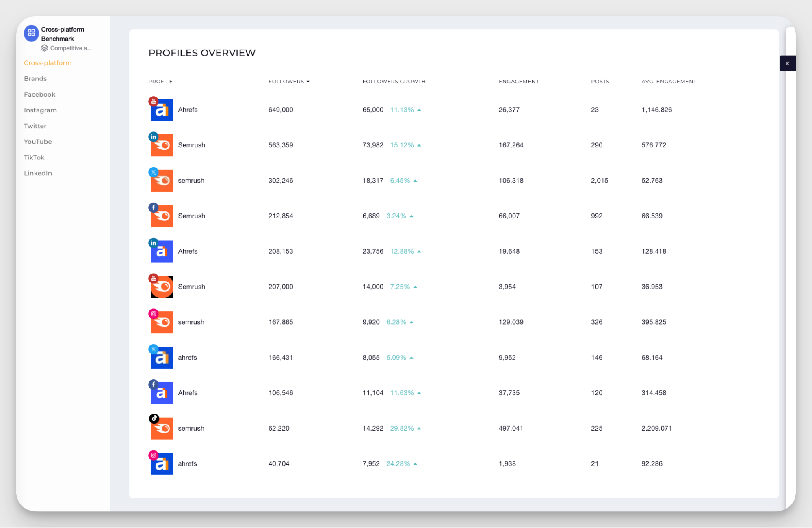
Task: Click the semrush Instagram profile icon
Action: pyautogui.click(x=161, y=321)
